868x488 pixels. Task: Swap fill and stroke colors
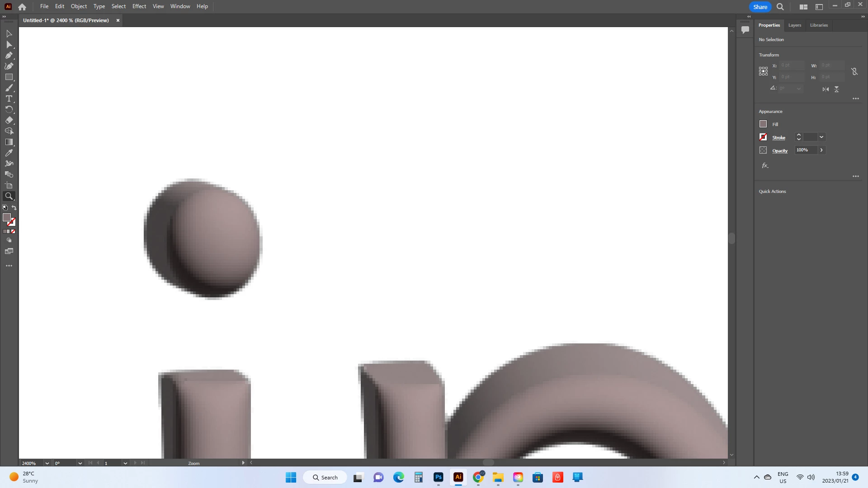point(14,207)
